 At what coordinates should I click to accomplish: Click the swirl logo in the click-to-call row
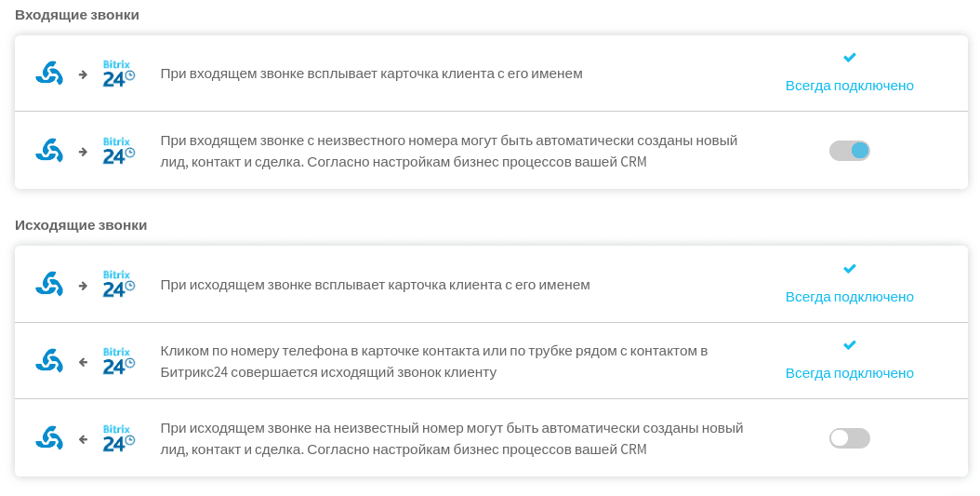click(x=49, y=361)
